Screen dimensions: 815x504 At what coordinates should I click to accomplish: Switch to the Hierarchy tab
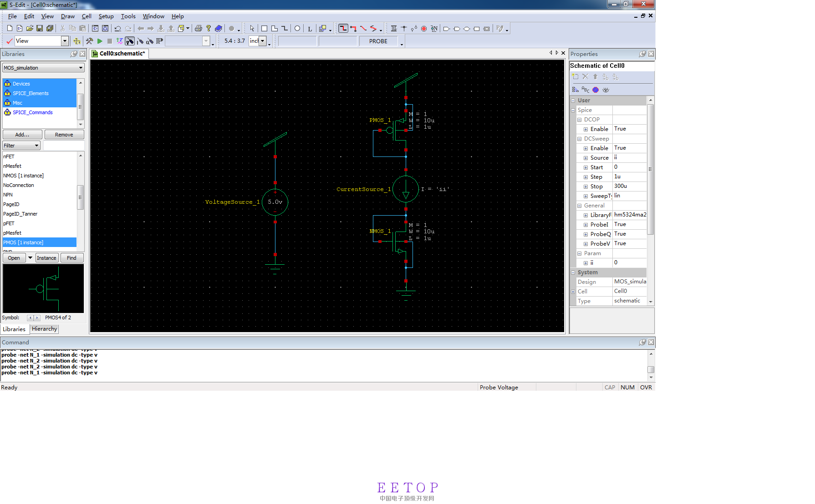[x=44, y=329]
